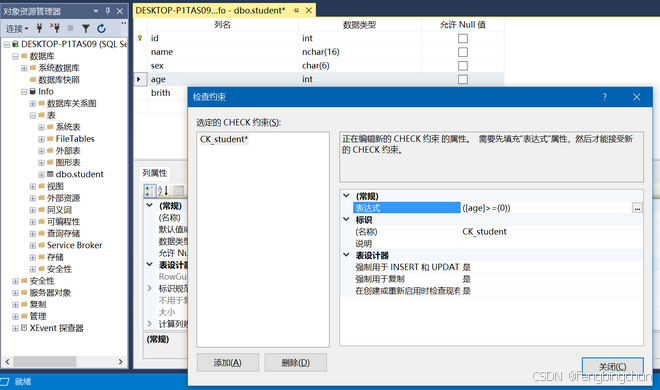Click the Object Explorer horizontal scrollbar thumb
660x390 pixels.
click(45, 361)
